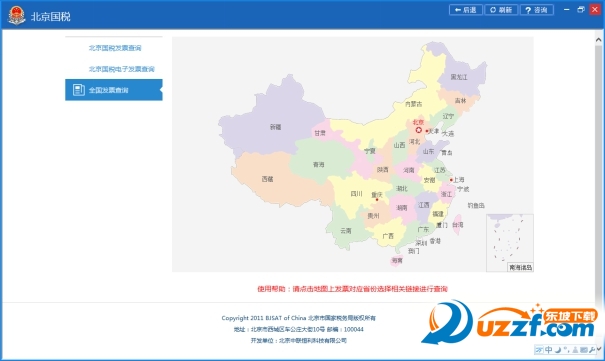Click the scrollbar up arrow

(x=598, y=40)
